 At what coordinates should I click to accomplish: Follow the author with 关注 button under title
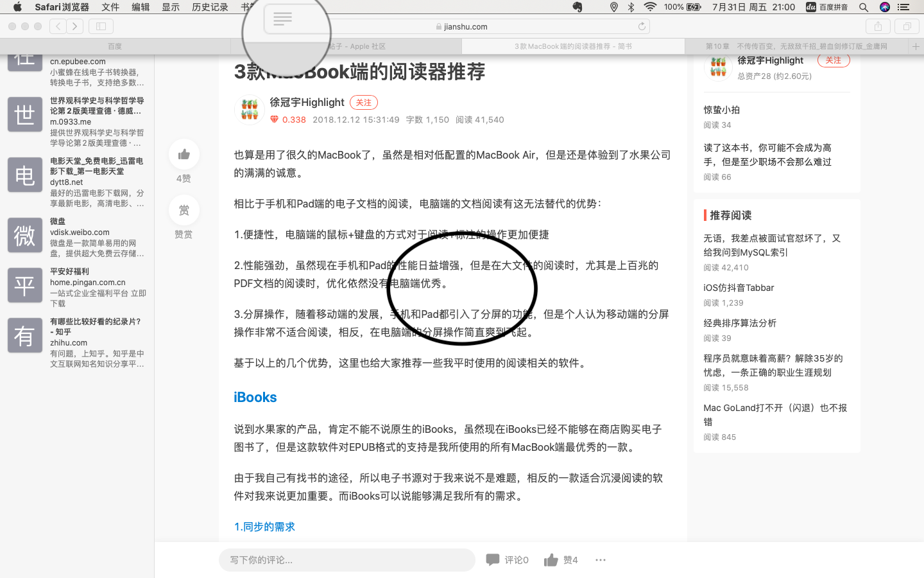click(363, 103)
